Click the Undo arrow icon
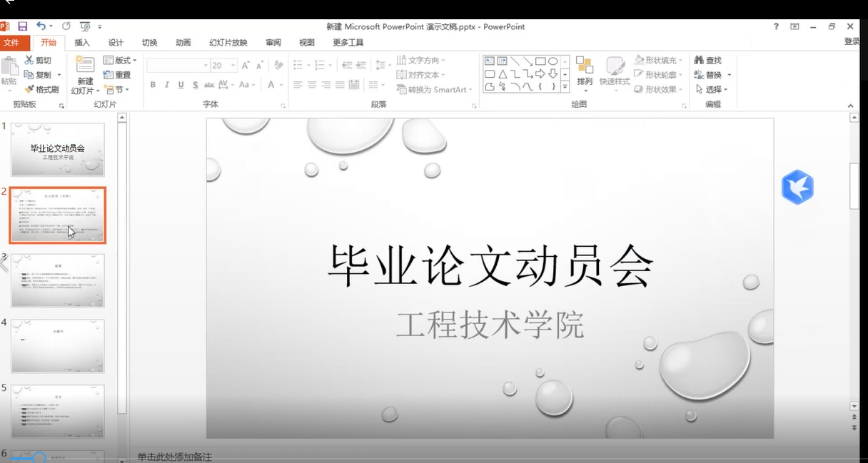The width and height of the screenshot is (868, 463). click(41, 26)
